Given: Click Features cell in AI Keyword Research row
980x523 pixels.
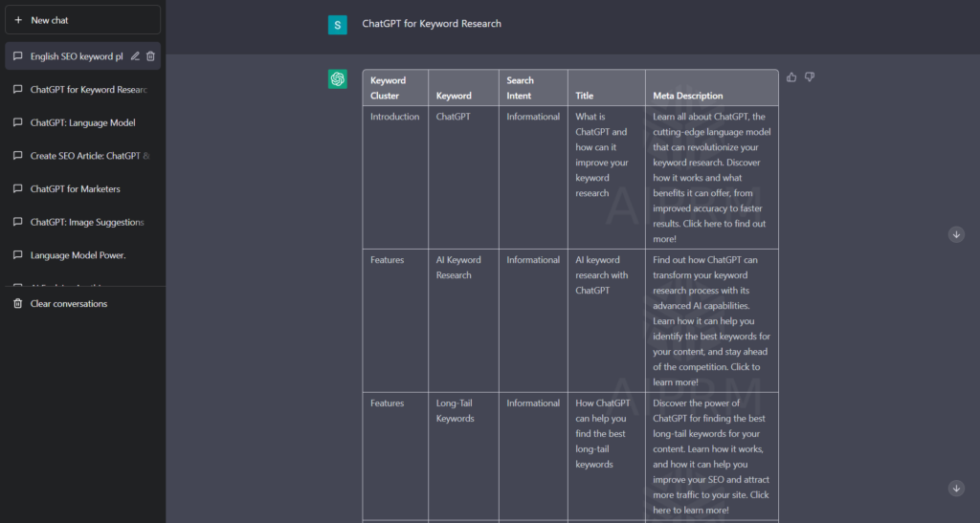Looking at the screenshot, I should click(395, 321).
